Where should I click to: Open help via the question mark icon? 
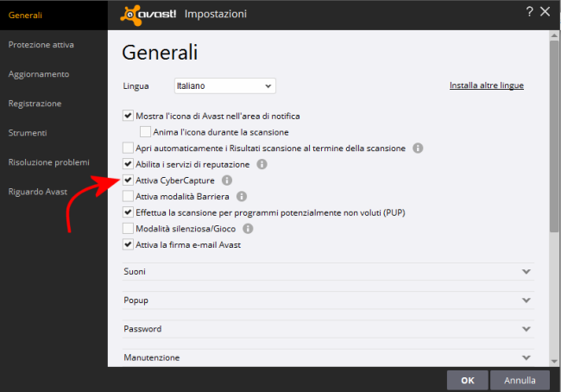coord(530,12)
